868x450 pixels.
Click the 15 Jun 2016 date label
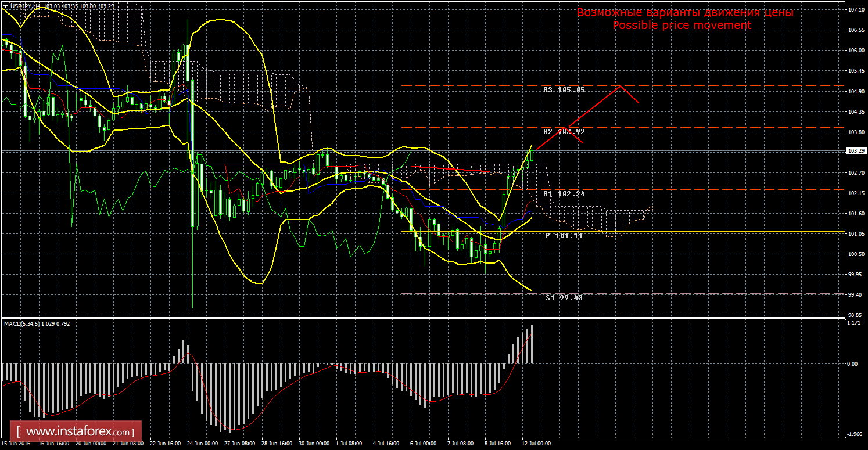click(16, 443)
